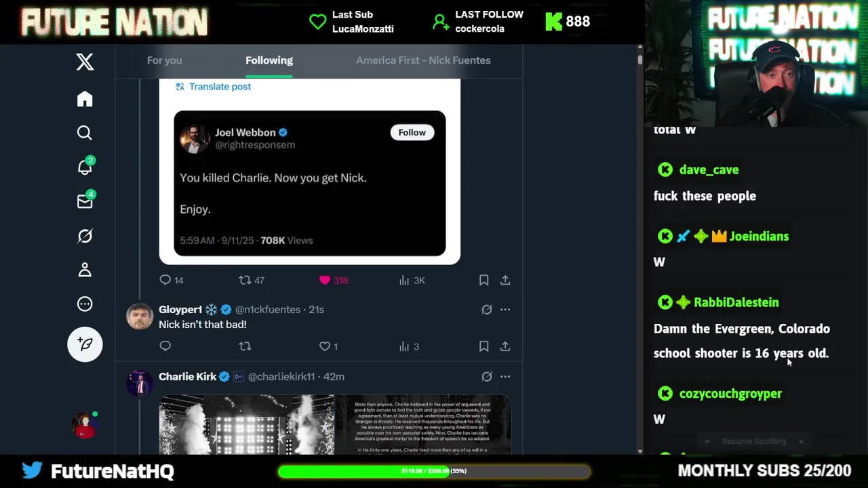Unlike the post with 318 likes

333,280
